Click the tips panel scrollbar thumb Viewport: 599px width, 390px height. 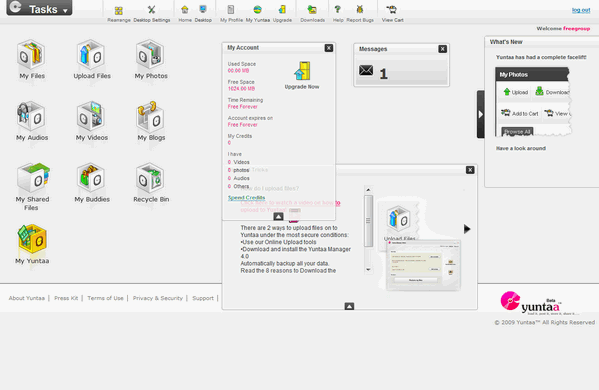click(x=368, y=221)
